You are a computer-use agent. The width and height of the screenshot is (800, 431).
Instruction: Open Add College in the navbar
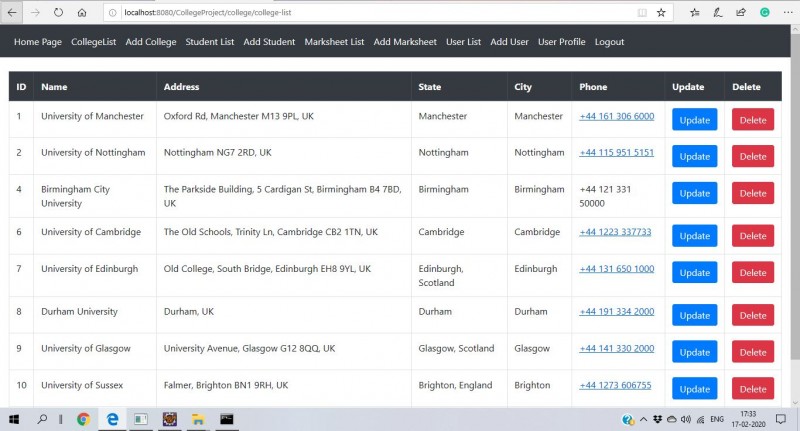tap(151, 42)
